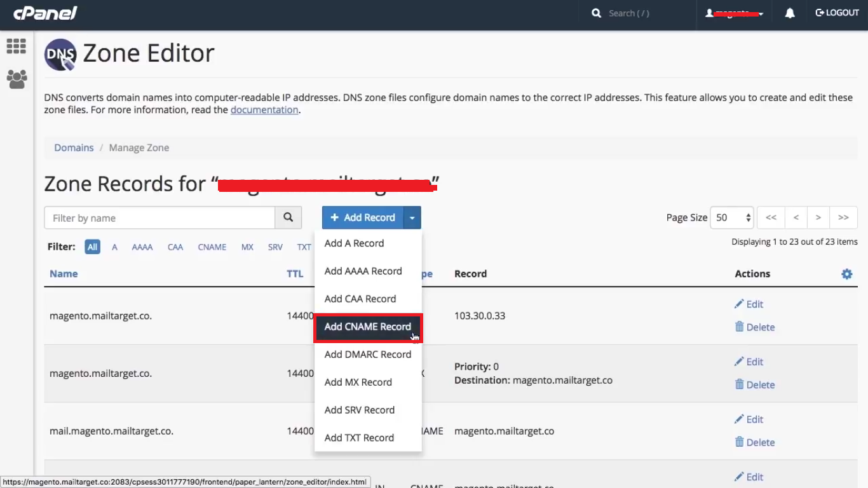Open table settings gear icon
This screenshot has height=488, width=868.
point(846,274)
